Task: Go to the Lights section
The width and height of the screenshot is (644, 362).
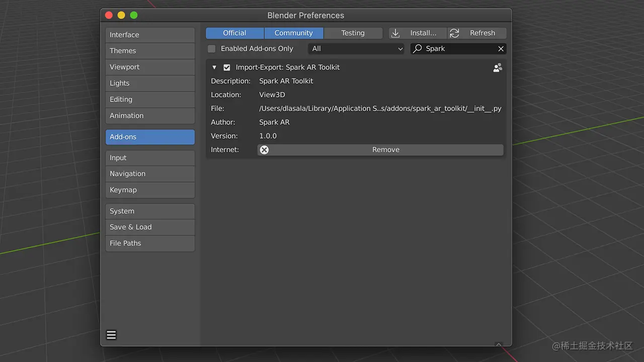Action: [150, 83]
